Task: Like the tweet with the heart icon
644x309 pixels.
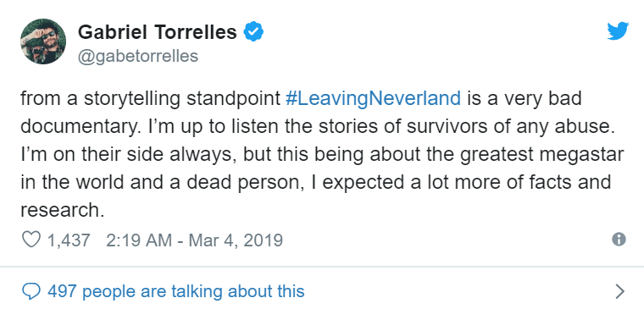Action: pos(31,240)
